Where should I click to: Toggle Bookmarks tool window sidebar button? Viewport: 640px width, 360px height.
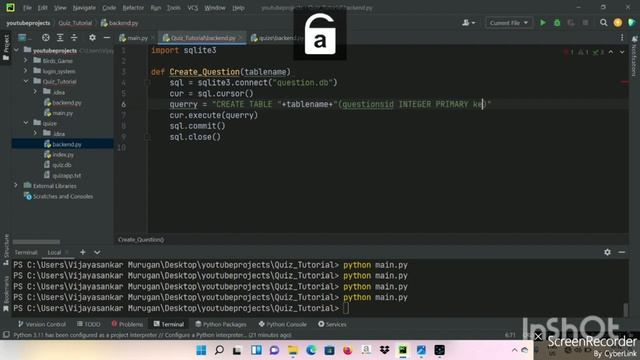(x=6, y=293)
